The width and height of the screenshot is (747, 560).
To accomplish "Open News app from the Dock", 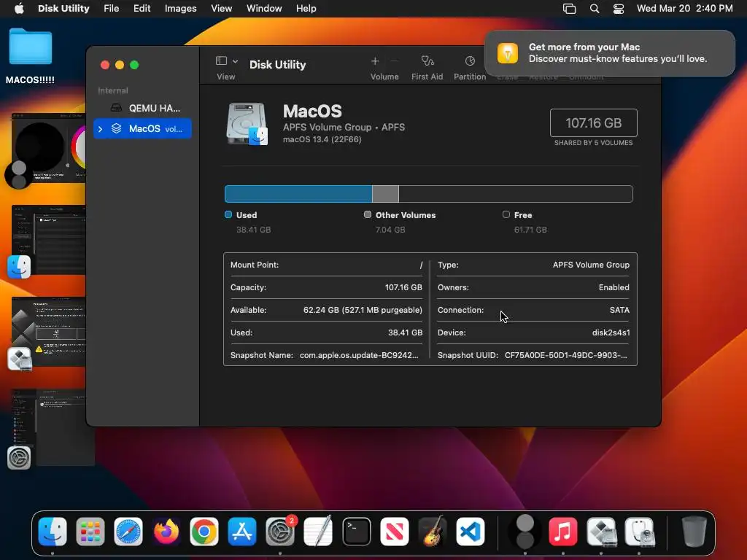I will point(395,532).
